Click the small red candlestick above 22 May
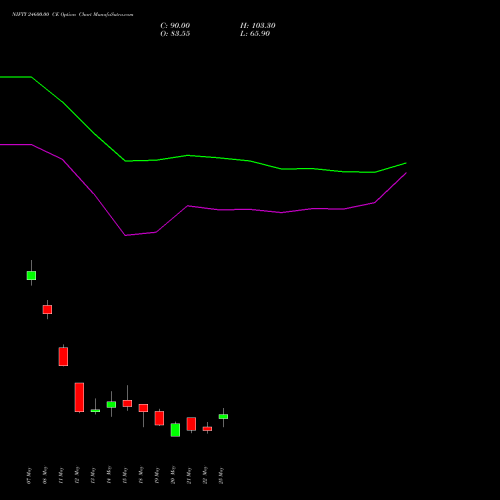This screenshot has height=500, width=500. pos(207,429)
